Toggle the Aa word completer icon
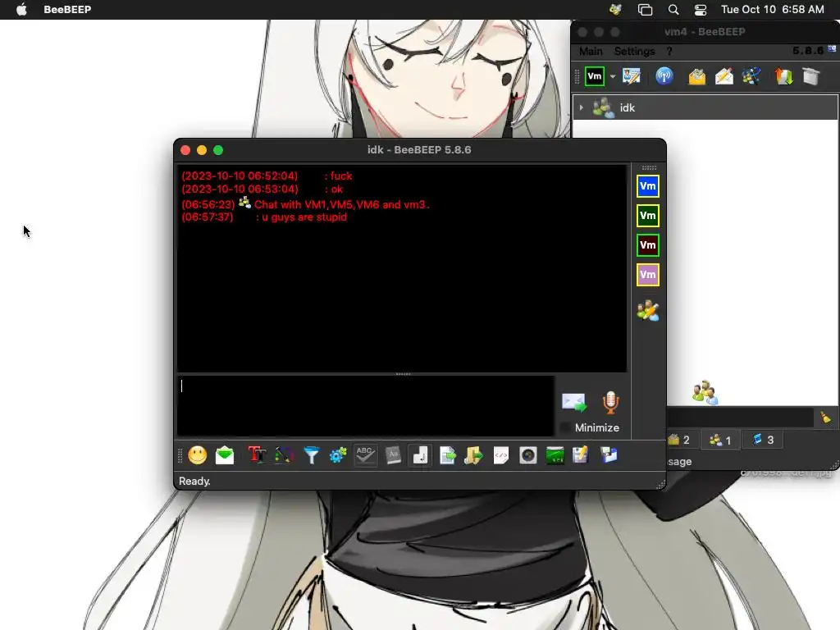Image resolution: width=840 pixels, height=630 pixels. pos(393,455)
